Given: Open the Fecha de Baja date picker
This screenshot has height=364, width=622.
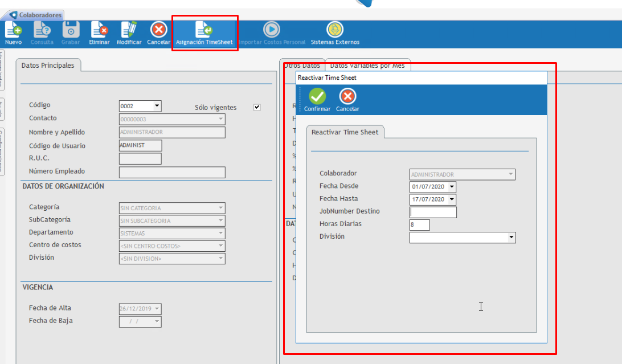Looking at the screenshot, I should (157, 321).
